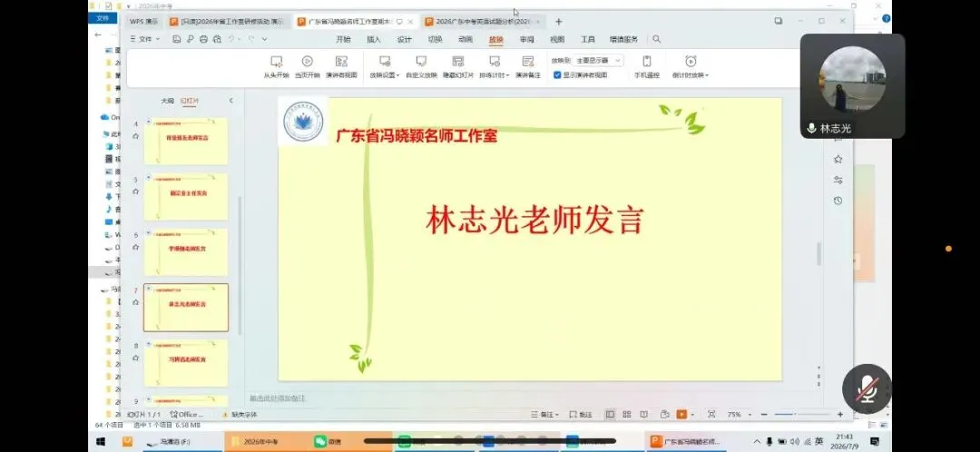Click the orange play slideshow button in status bar
The width and height of the screenshot is (980, 452).
681,415
